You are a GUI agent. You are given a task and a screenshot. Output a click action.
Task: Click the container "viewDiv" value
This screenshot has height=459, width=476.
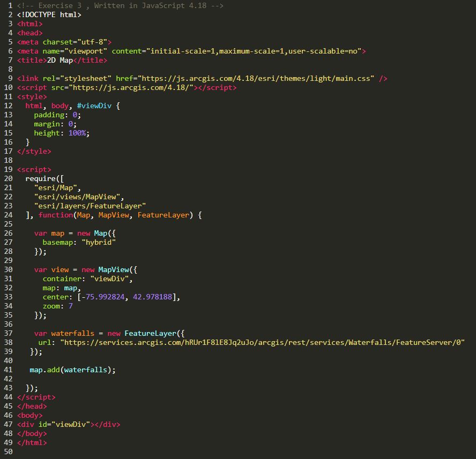(x=111, y=279)
